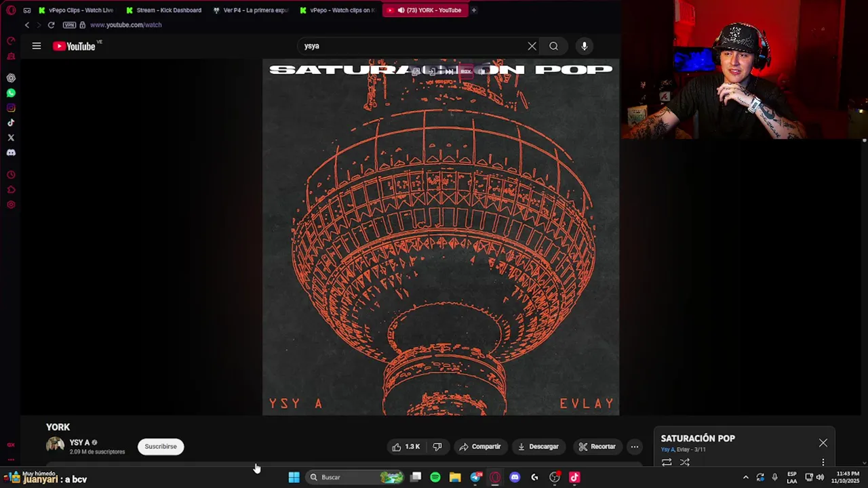The height and width of the screenshot is (488, 868).
Task: Share the video with Compartir
Action: click(479, 447)
